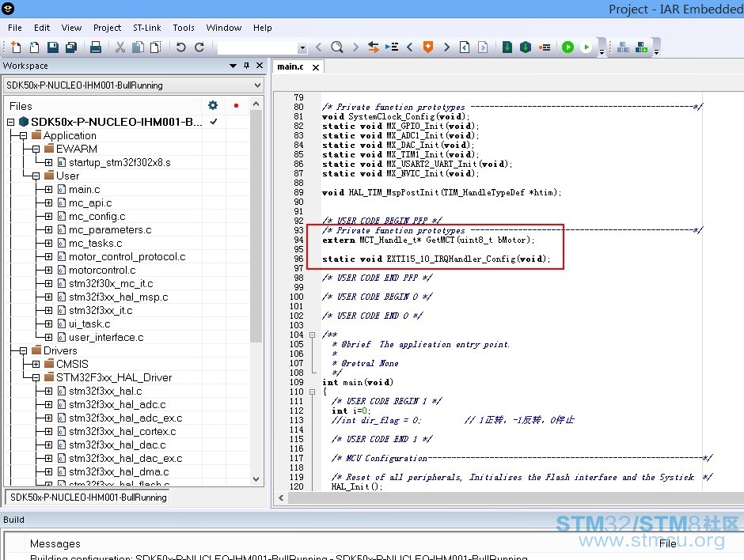Pin the Workspace panel
The image size is (744, 560).
point(246,66)
